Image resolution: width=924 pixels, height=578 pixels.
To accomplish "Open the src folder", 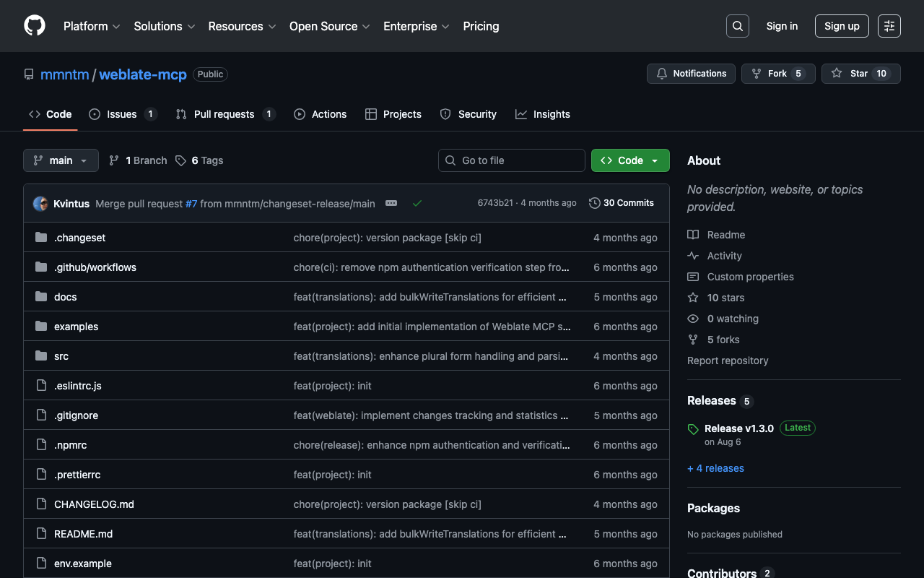I will (61, 356).
